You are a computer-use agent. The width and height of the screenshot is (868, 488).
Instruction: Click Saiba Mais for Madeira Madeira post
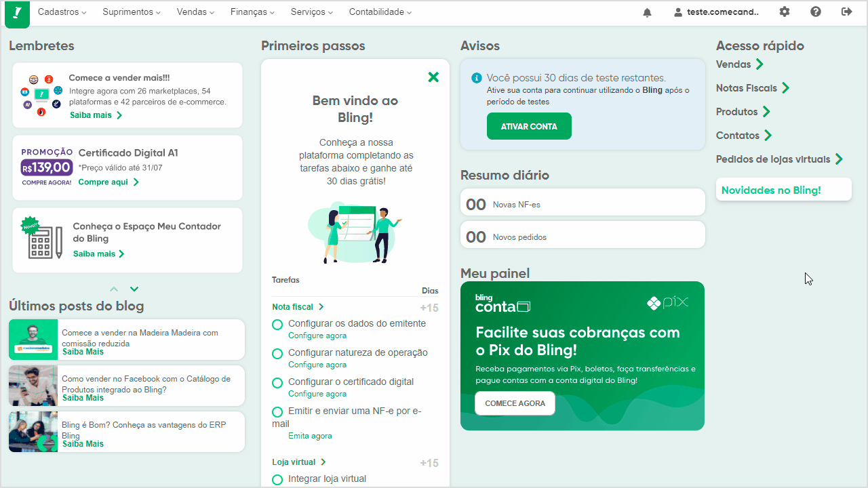(x=83, y=352)
